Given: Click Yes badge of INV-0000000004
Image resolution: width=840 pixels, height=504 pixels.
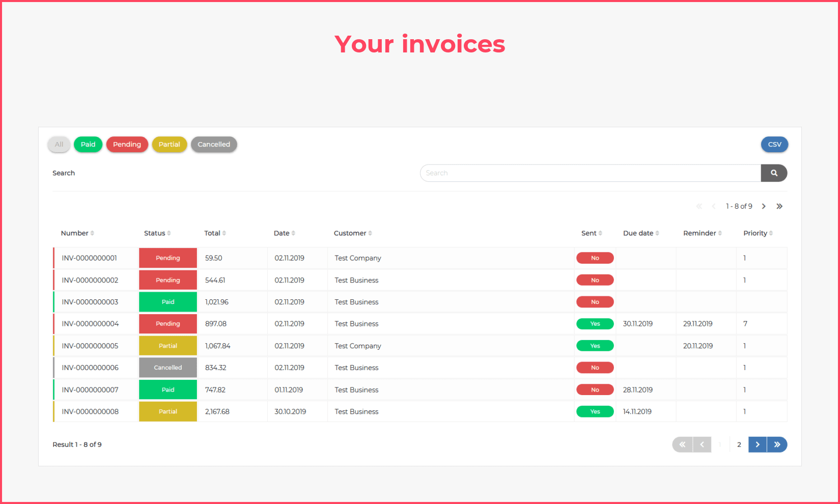Looking at the screenshot, I should 595,324.
